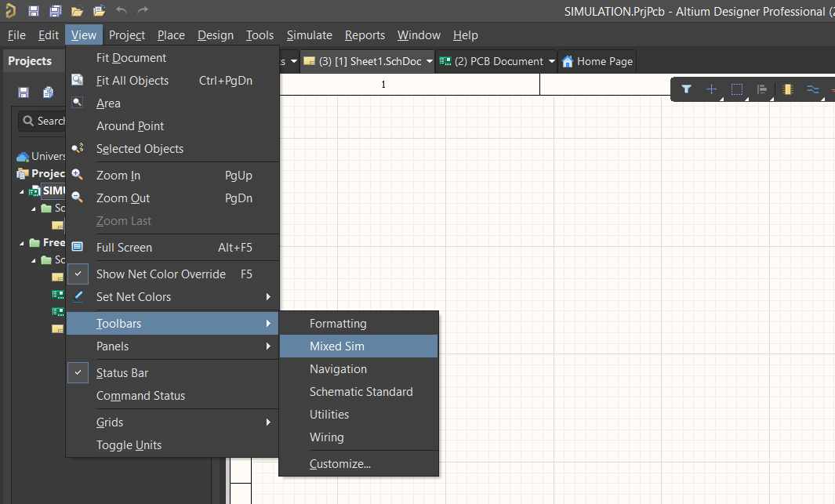Toggle the Status Bar checkmark
This screenshot has width=835, height=504.
[78, 372]
